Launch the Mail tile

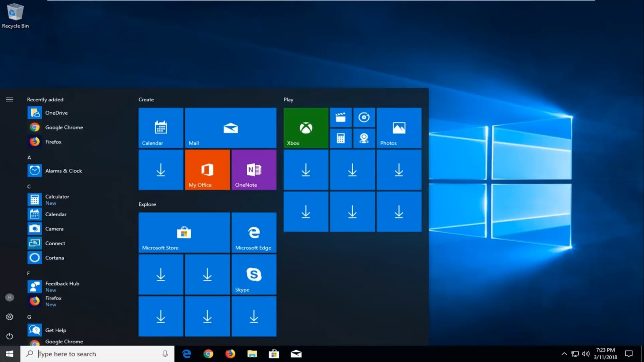231,128
